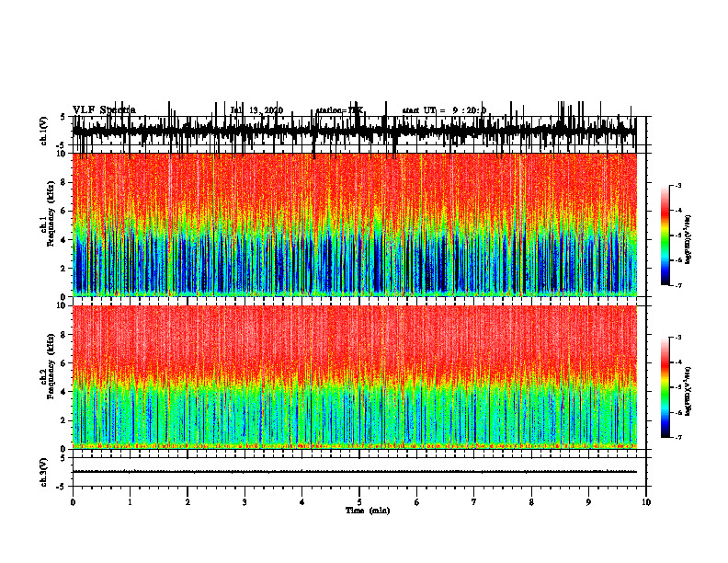Click the "9" tick on the time axis
728x563 pixels.
[588, 502]
